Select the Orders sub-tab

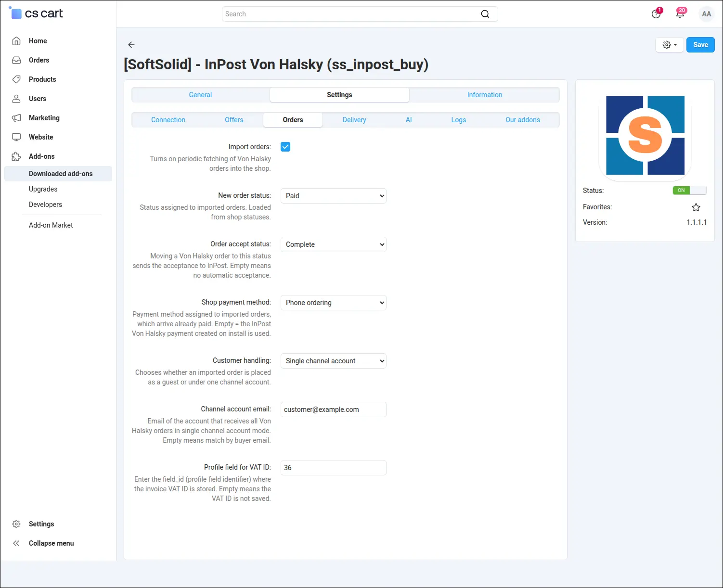pos(293,120)
